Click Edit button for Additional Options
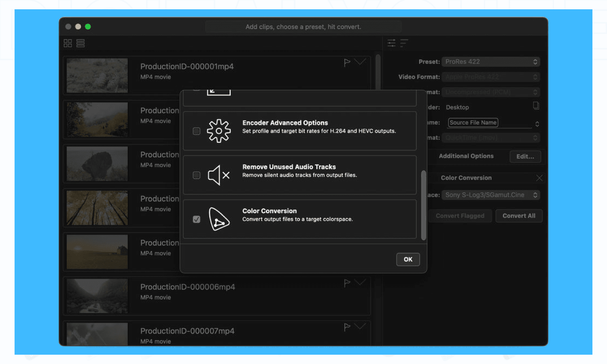This screenshot has width=607, height=364. pyautogui.click(x=525, y=157)
